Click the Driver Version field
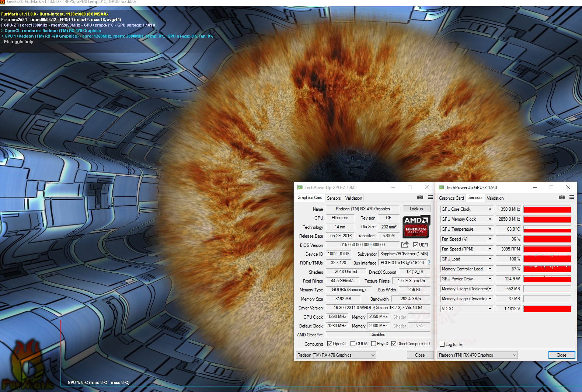Screen dimensions: 582x392 tap(378, 308)
